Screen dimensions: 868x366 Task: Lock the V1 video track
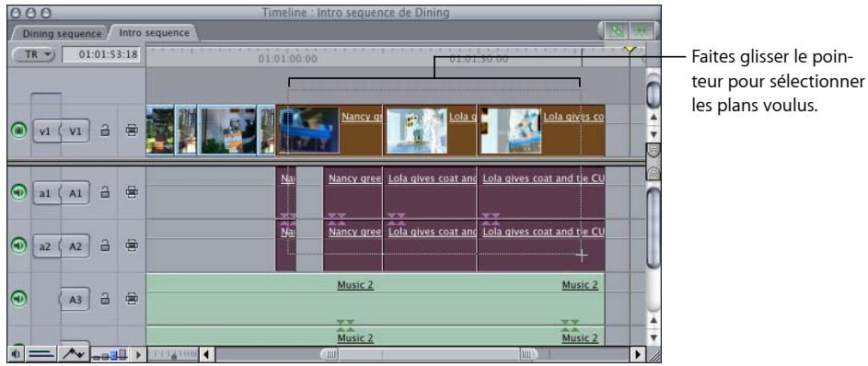click(105, 131)
